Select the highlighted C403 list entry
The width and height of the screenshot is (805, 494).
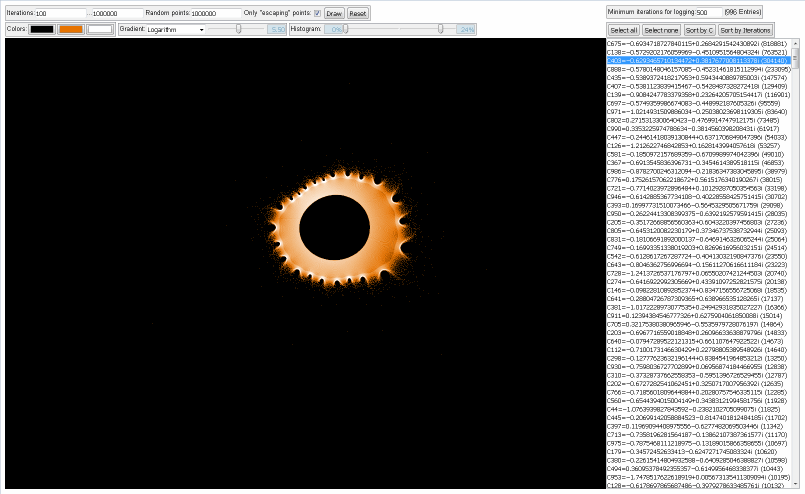697,60
